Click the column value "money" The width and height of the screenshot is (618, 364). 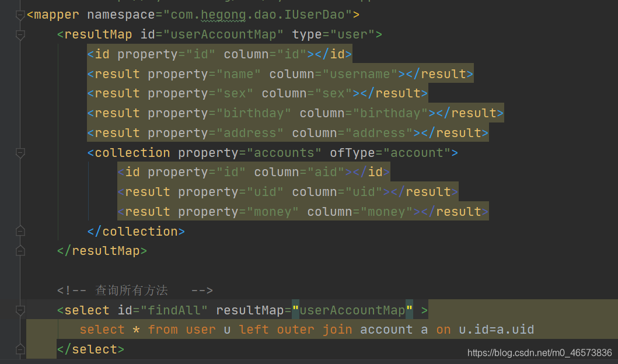point(386,212)
